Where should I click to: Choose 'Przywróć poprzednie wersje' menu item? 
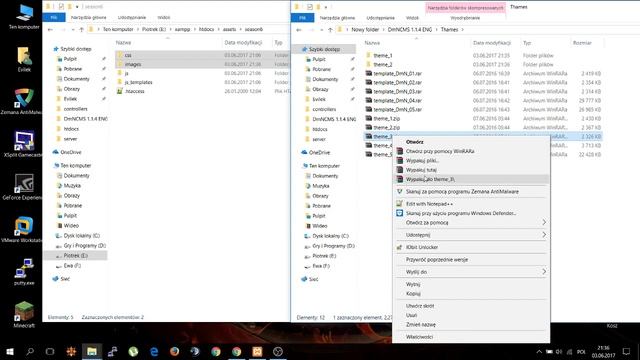point(471,260)
